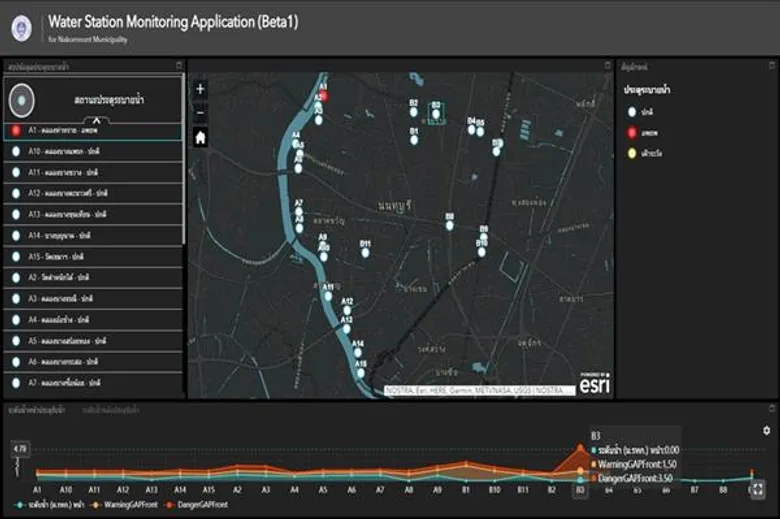Select station A3 in the list
This screenshot has width=780, height=519.
pos(93,299)
